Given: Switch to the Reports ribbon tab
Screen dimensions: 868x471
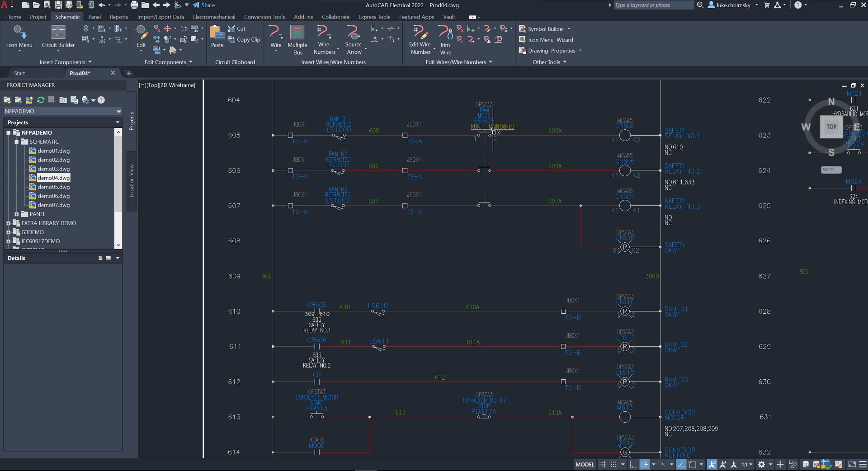Looking at the screenshot, I should (x=119, y=17).
